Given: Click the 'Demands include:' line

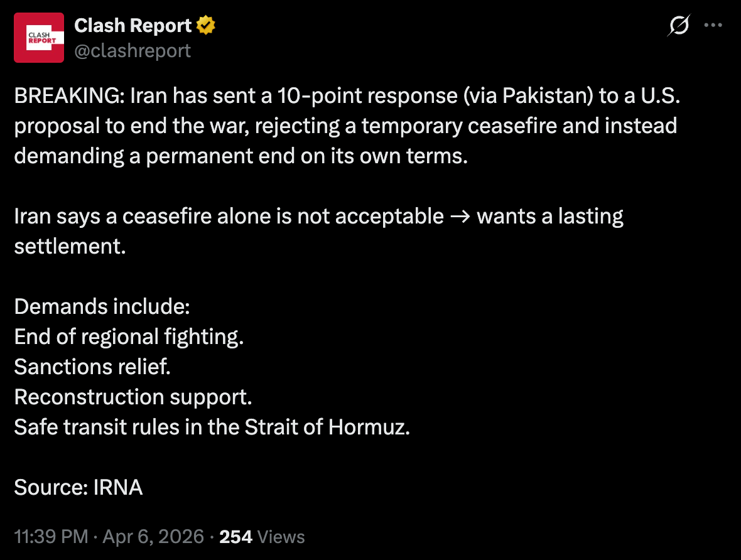Looking at the screenshot, I should coord(102,307).
